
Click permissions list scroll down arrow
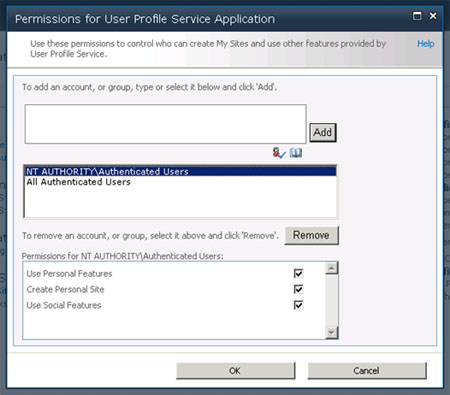coord(331,332)
